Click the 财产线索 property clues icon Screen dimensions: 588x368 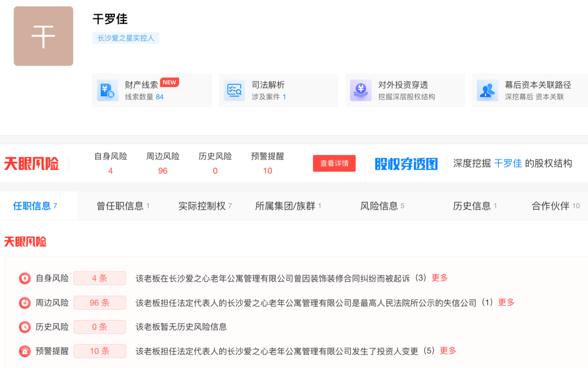107,90
